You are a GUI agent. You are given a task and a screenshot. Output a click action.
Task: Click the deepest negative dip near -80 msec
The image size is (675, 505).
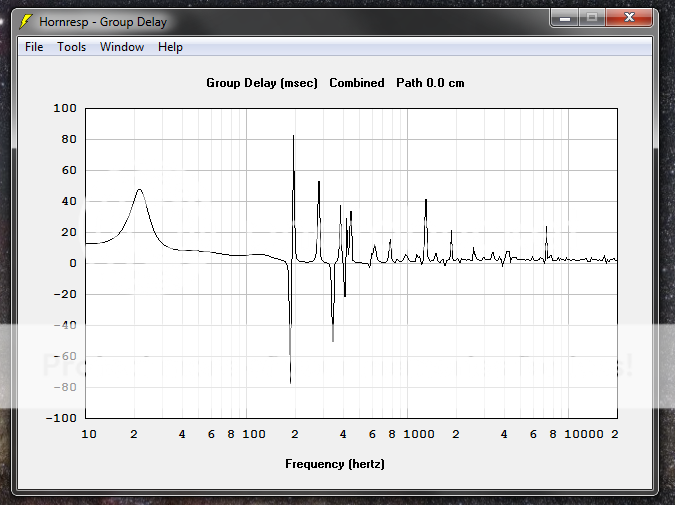290,382
